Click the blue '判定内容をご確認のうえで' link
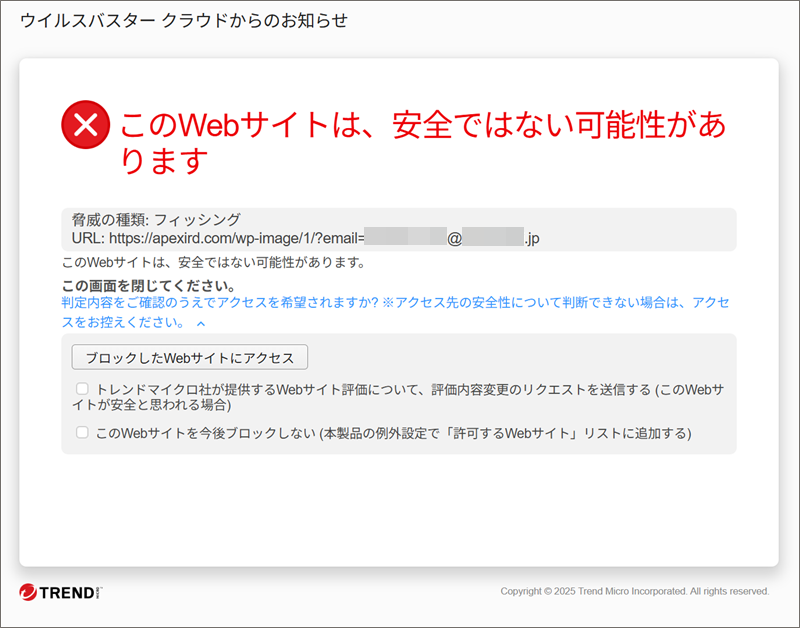Image resolution: width=800 pixels, height=628 pixels. pos(395,312)
